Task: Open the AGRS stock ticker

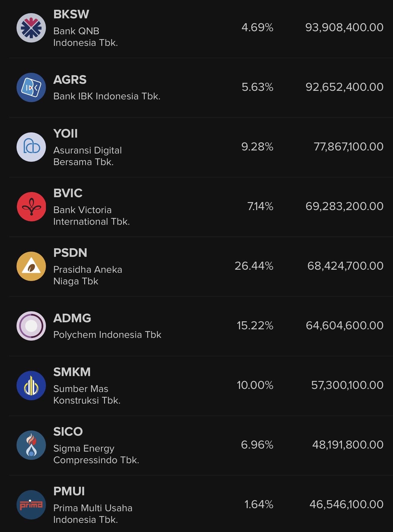Action: point(70,80)
